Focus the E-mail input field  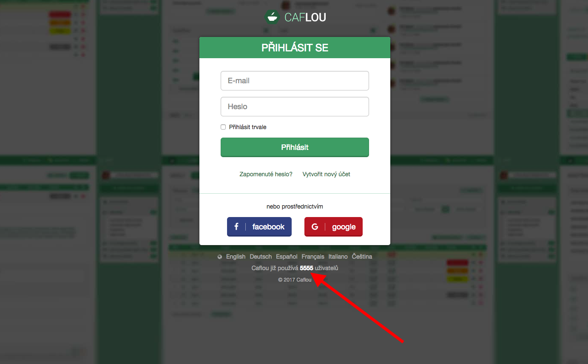pyautogui.click(x=295, y=81)
